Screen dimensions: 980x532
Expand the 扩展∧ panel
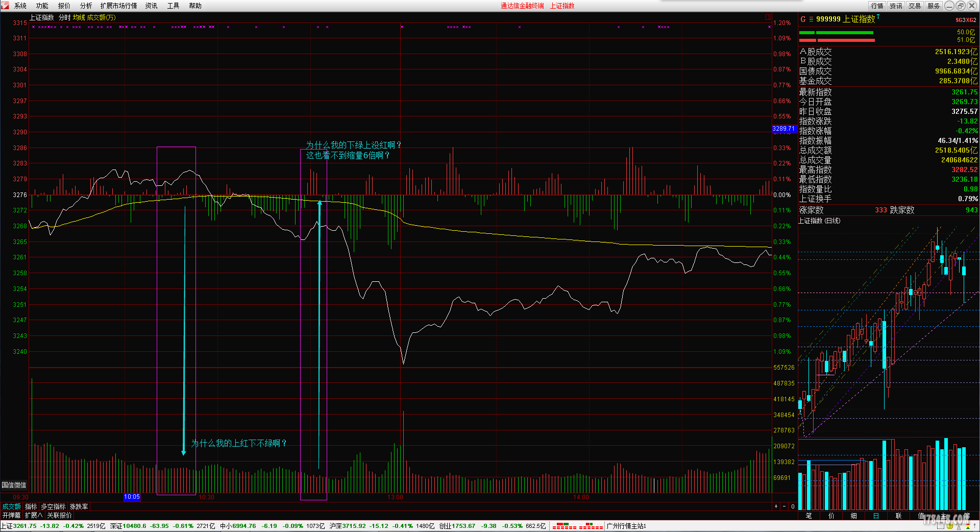[34, 515]
